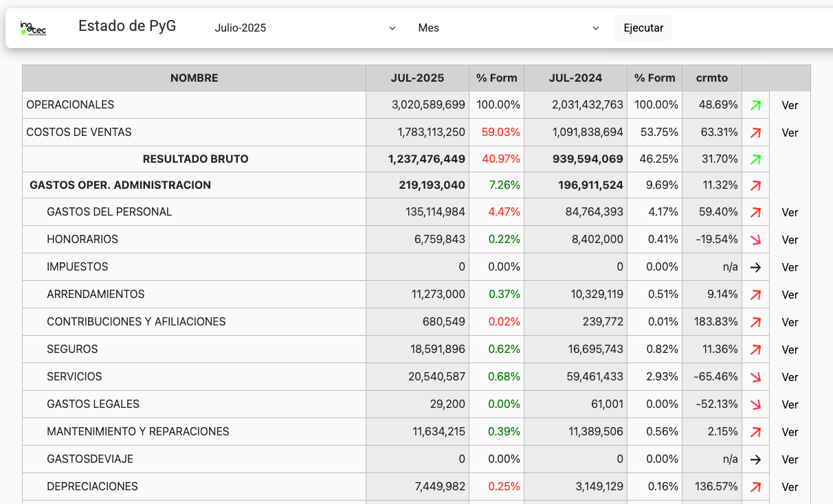Click green trend arrow for RESULTADO BRUTO
The height and width of the screenshot is (504, 833).
point(755,159)
